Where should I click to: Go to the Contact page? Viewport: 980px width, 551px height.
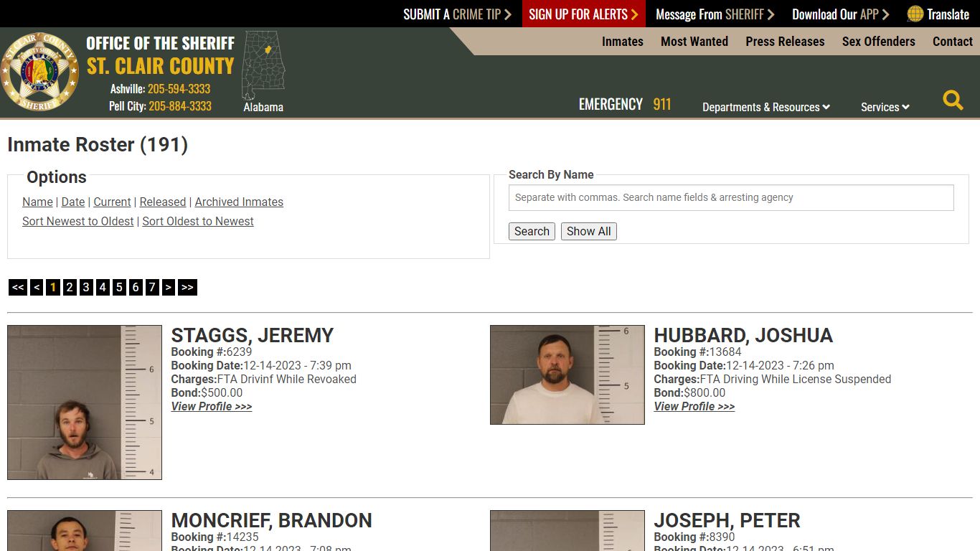[x=953, y=42]
